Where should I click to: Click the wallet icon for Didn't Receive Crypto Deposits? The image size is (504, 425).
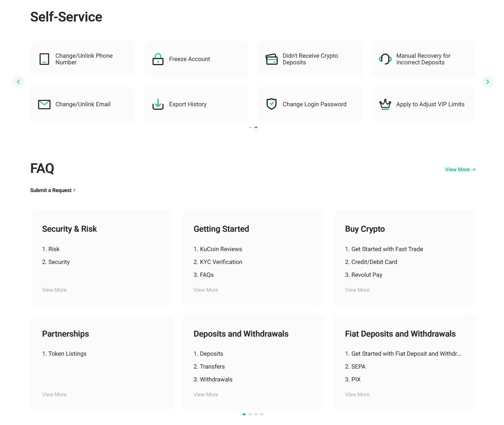point(271,59)
